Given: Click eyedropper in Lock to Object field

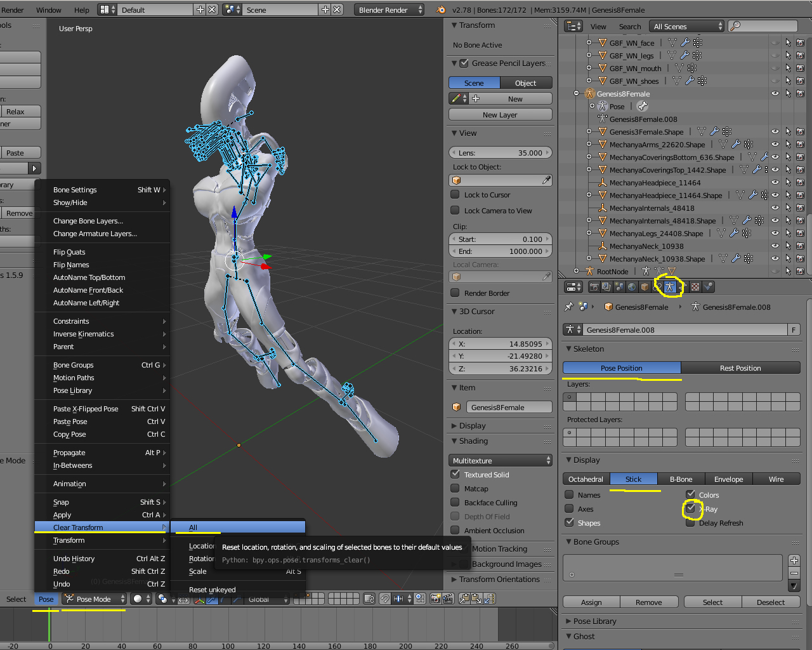Looking at the screenshot, I should (546, 180).
